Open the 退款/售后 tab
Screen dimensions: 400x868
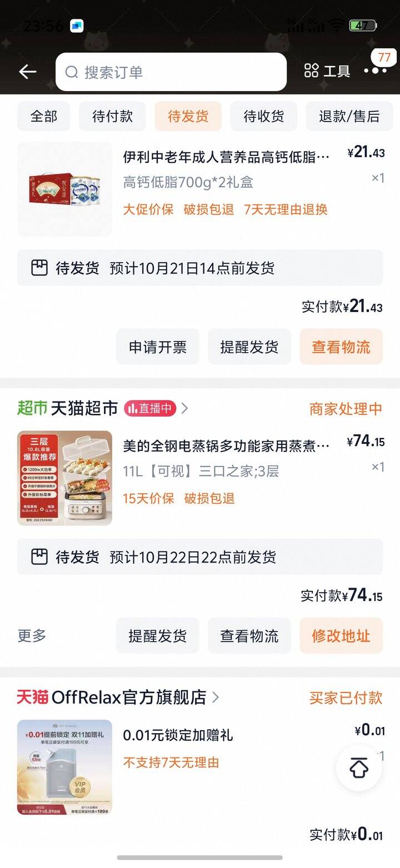(x=349, y=116)
